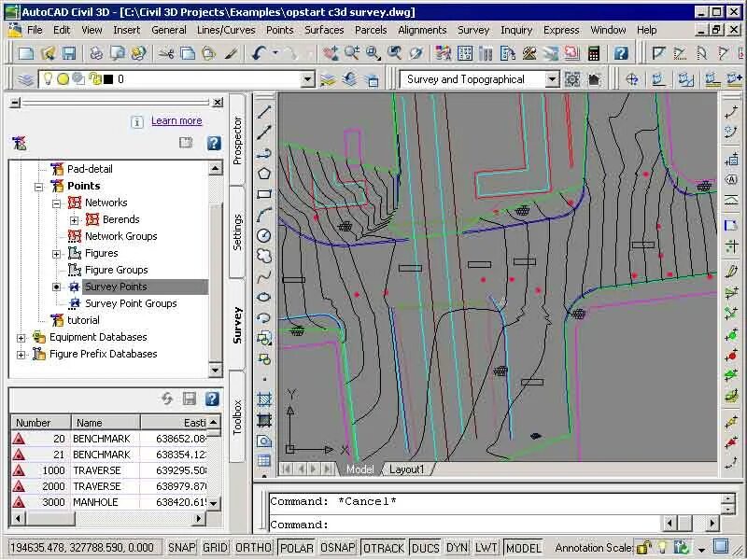Click the Learn more link
The height and width of the screenshot is (560, 747).
176,120
